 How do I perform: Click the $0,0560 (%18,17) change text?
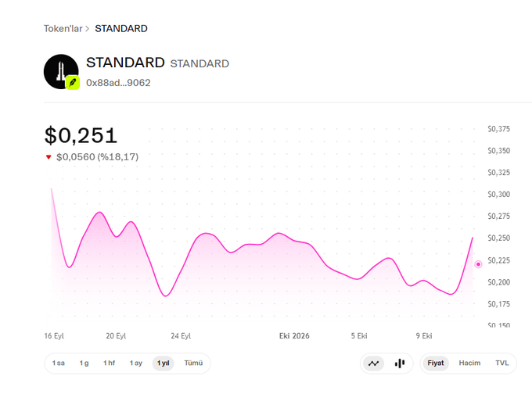click(x=97, y=157)
